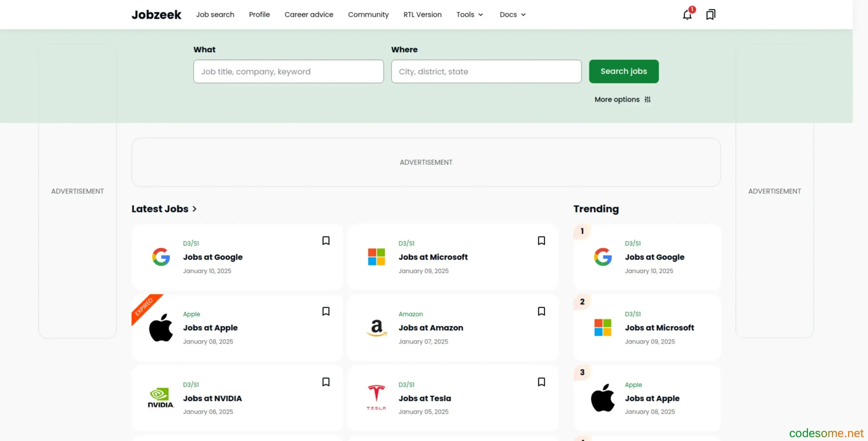Focus the Job title keyword field
Image resolution: width=868 pixels, height=441 pixels.
[288, 71]
